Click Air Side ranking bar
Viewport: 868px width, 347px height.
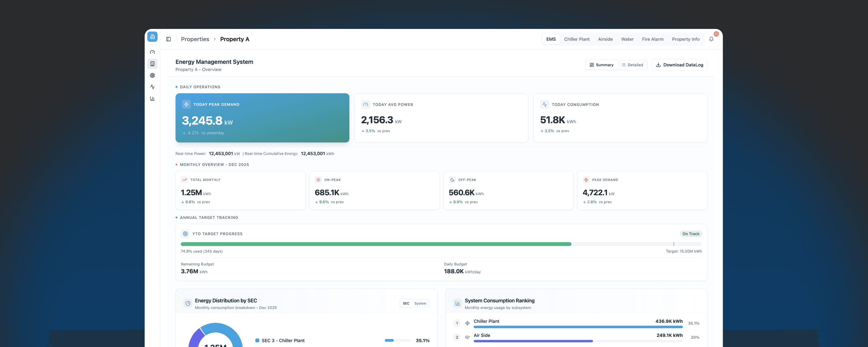[578, 341]
